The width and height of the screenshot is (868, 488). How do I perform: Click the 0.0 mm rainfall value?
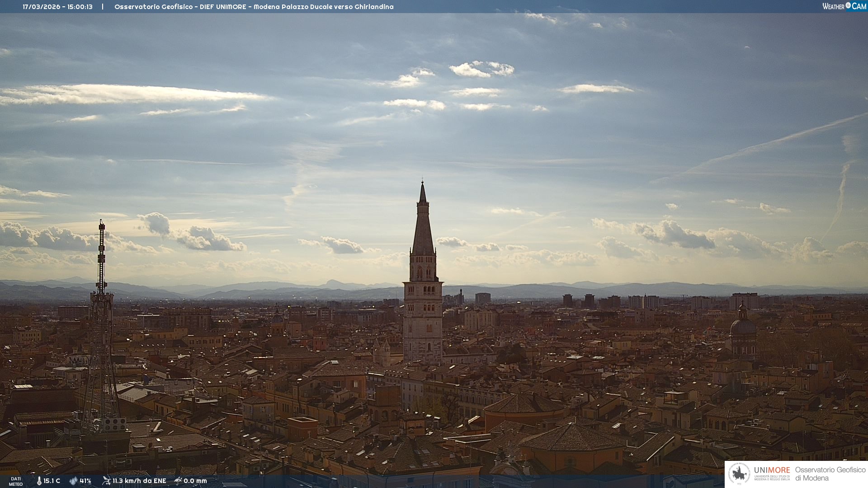click(x=195, y=481)
